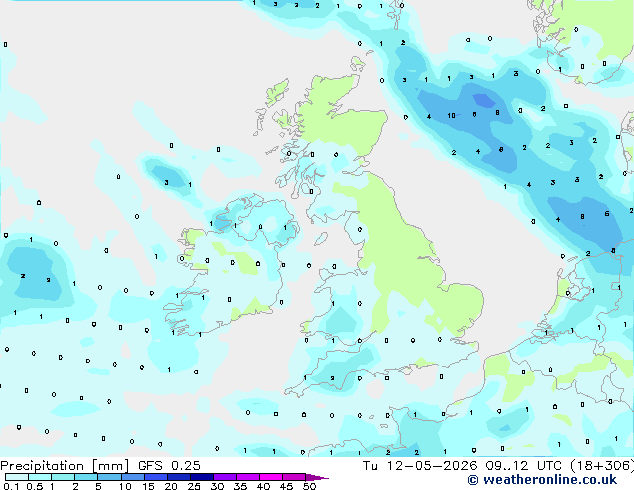Select the 35–40 mm violet legend swatch
The width and height of the screenshot is (634, 490).
247,477
